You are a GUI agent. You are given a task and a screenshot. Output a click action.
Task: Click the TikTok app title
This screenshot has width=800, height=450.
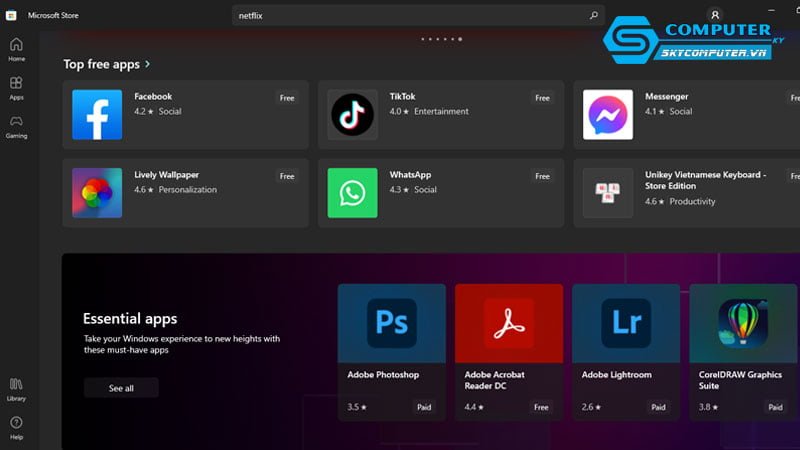coord(403,96)
